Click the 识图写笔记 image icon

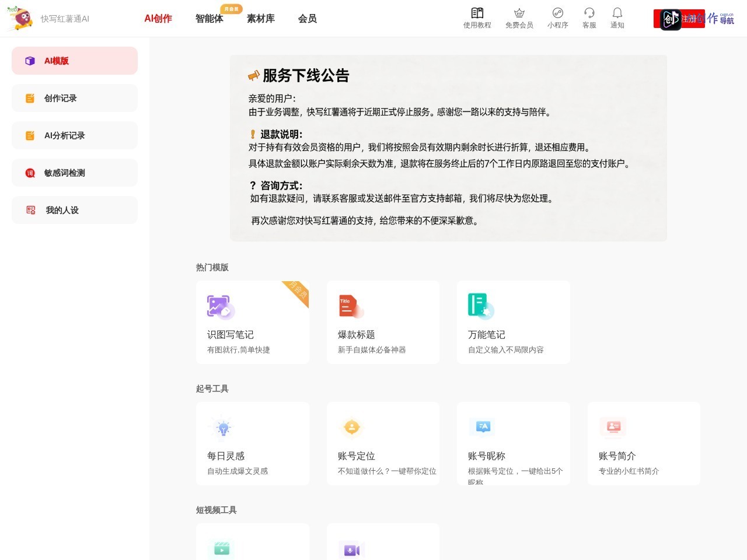point(221,306)
